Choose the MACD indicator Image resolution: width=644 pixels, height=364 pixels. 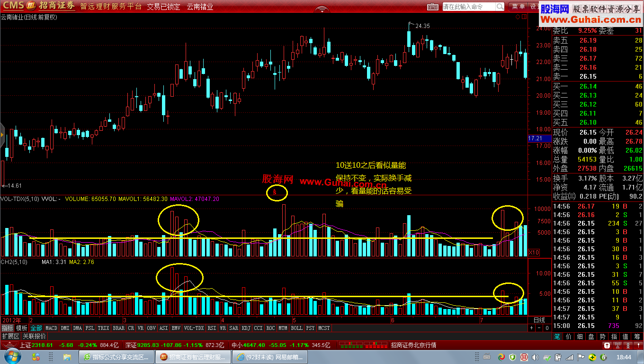[51, 328]
